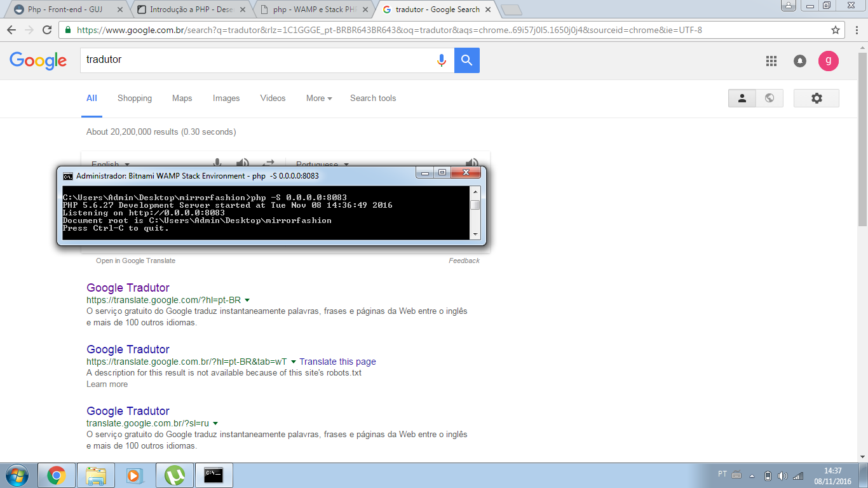Expand the More search menu
Viewport: 868px width, 488px height.
coord(319,98)
